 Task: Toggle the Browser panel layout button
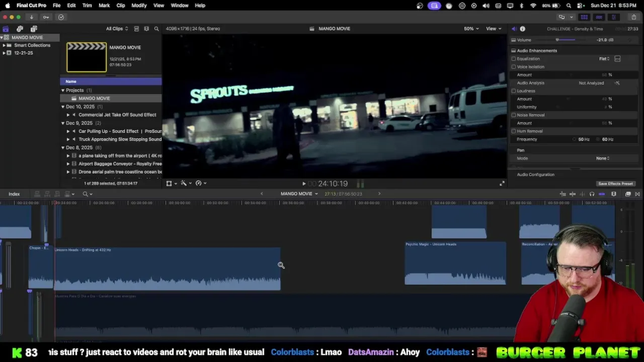click(x=584, y=17)
